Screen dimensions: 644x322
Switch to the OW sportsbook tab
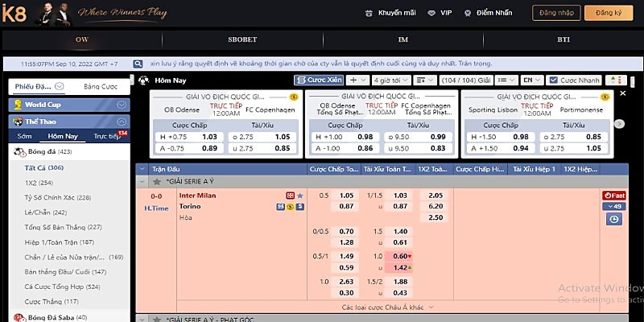click(82, 39)
